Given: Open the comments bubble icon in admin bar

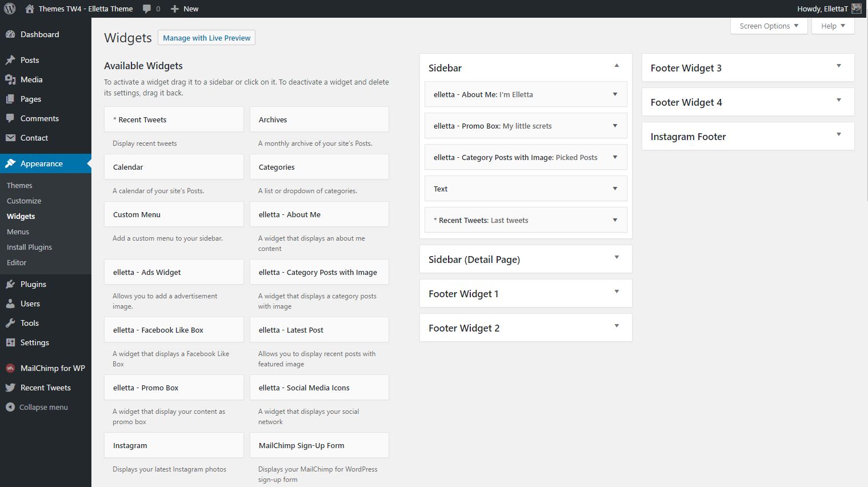Looking at the screenshot, I should pyautogui.click(x=147, y=9).
